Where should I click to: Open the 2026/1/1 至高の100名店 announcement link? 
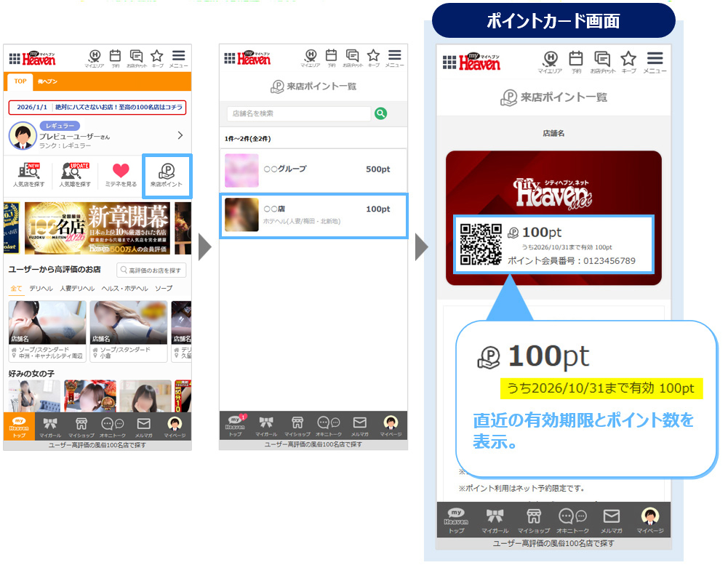point(97,108)
